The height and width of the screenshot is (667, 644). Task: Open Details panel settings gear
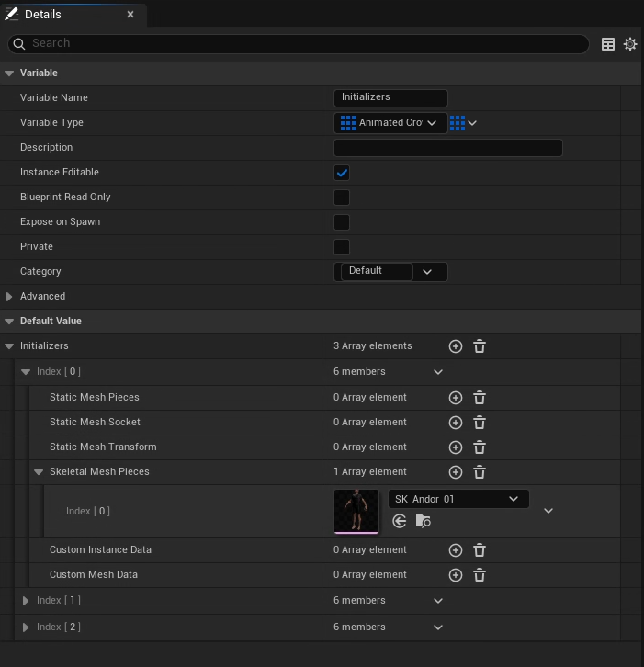[630, 44]
